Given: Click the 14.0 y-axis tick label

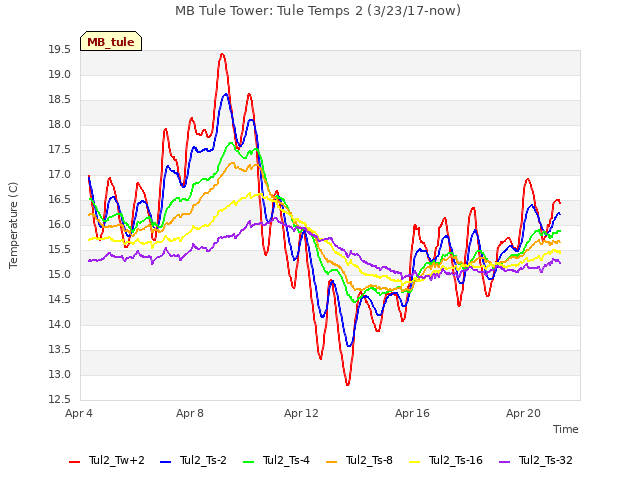Looking at the screenshot, I should (x=60, y=324).
